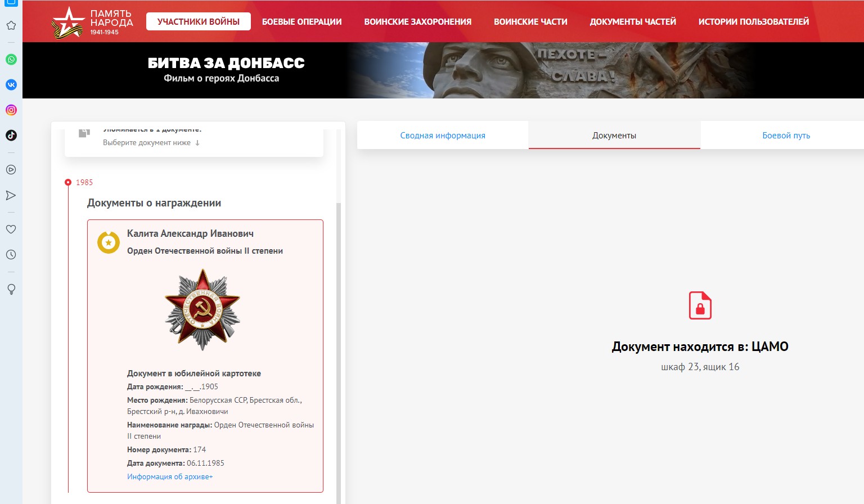Open WhatsApp in the browser sidebar

[x=11, y=60]
